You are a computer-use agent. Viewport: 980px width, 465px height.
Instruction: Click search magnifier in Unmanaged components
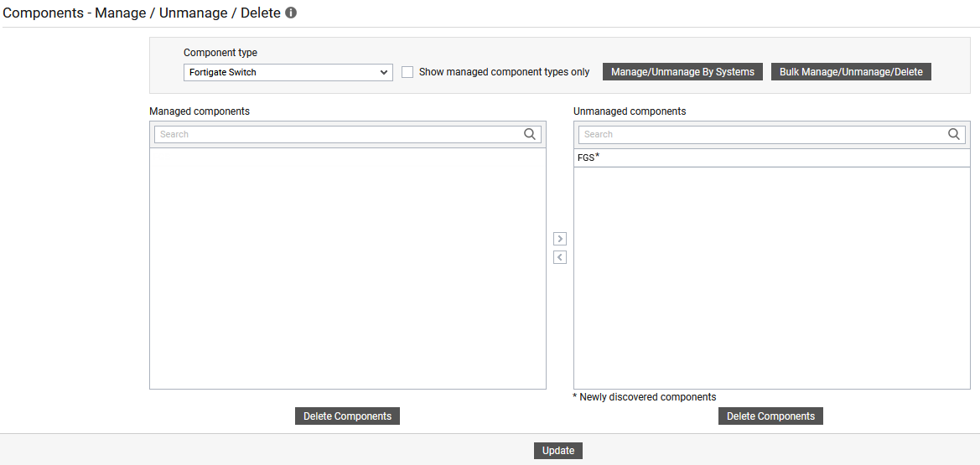pos(954,134)
